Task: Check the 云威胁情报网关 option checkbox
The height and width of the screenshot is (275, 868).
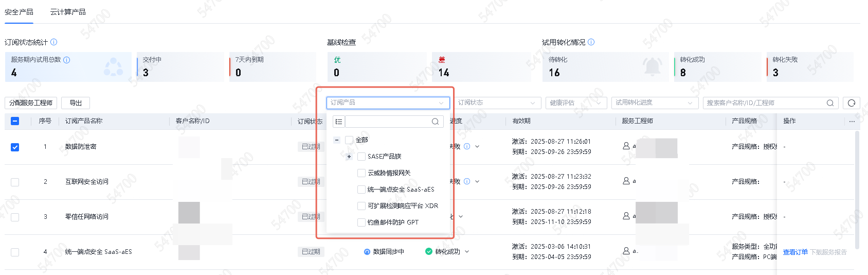Action: [361, 173]
